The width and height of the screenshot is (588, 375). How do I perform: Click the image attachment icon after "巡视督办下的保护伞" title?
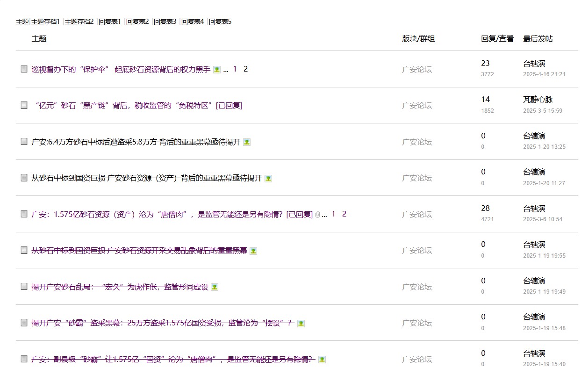(x=217, y=70)
